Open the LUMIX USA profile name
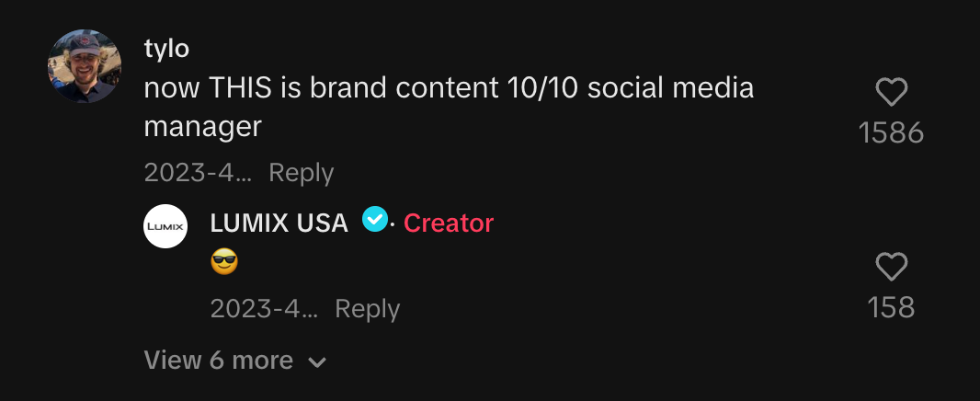This screenshot has width=980, height=401. coord(279,223)
